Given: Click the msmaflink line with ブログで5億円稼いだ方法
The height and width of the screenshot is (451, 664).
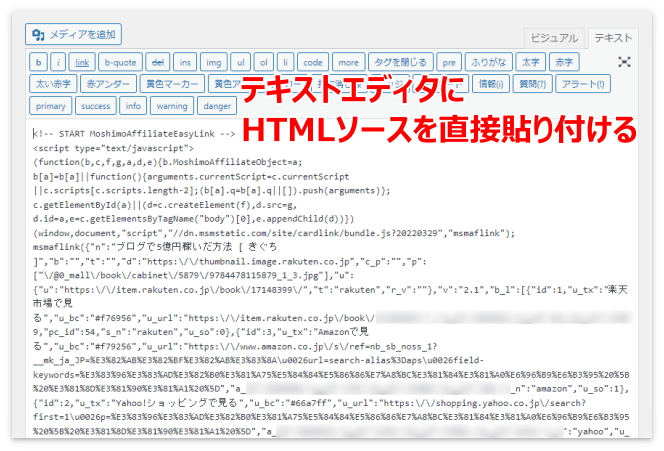Looking at the screenshot, I should point(155,247).
